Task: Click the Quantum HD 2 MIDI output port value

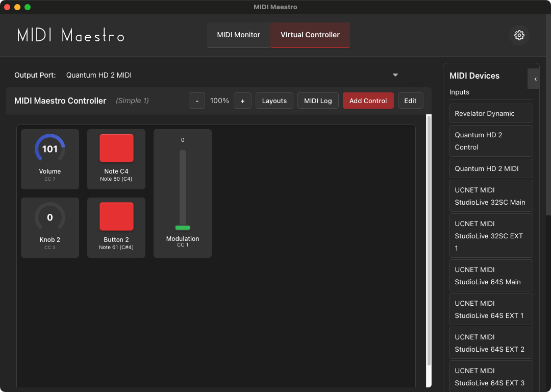Action: click(x=99, y=75)
